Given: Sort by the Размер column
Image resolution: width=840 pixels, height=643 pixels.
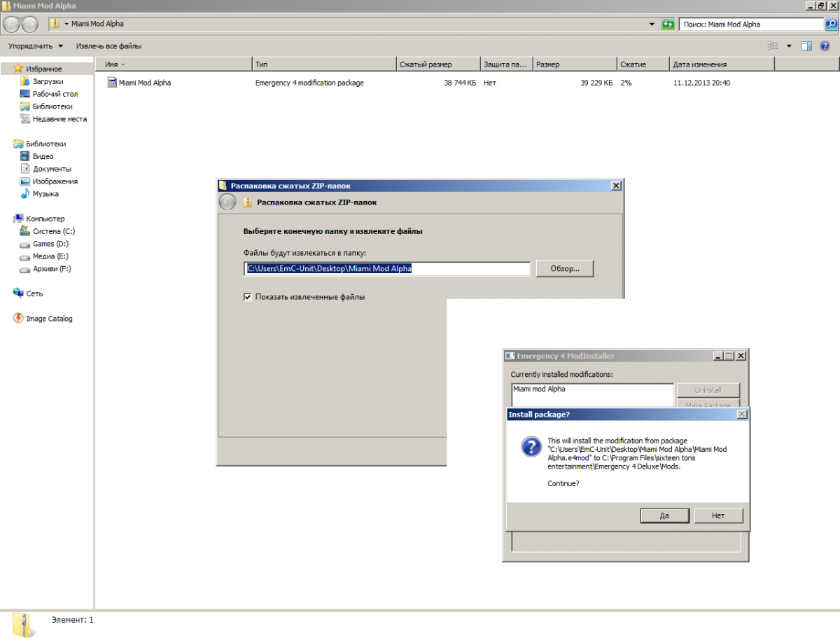Looking at the screenshot, I should pyautogui.click(x=575, y=64).
